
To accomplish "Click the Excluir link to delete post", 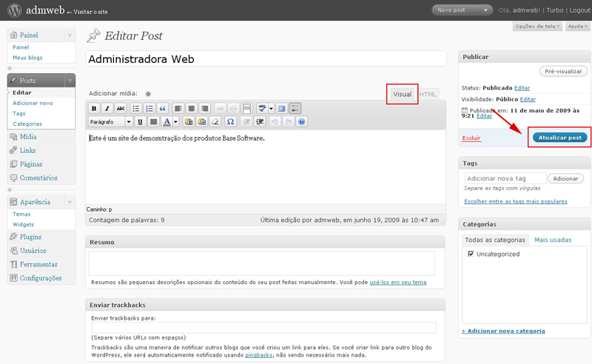I will pos(471,138).
